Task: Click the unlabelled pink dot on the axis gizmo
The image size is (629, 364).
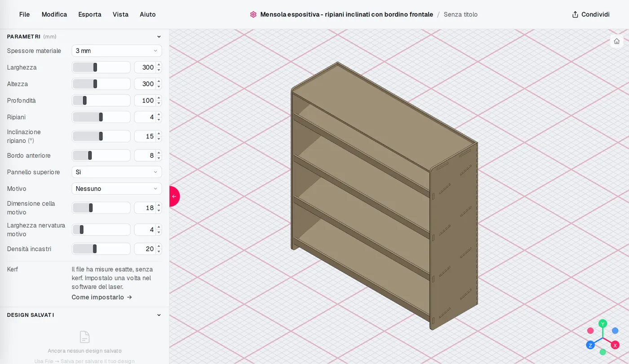Action: click(x=590, y=331)
